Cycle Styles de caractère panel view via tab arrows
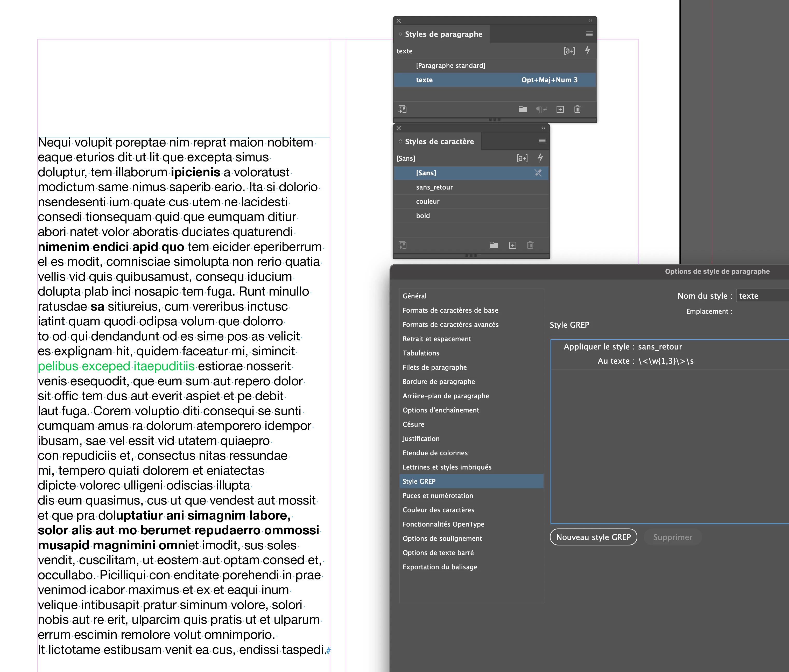This screenshot has height=672, width=789. pos(400,141)
